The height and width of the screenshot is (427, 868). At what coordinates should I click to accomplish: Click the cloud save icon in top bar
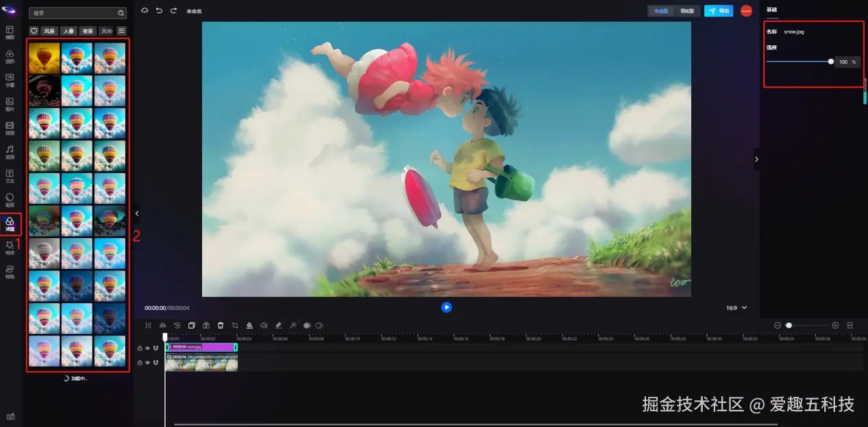(145, 11)
